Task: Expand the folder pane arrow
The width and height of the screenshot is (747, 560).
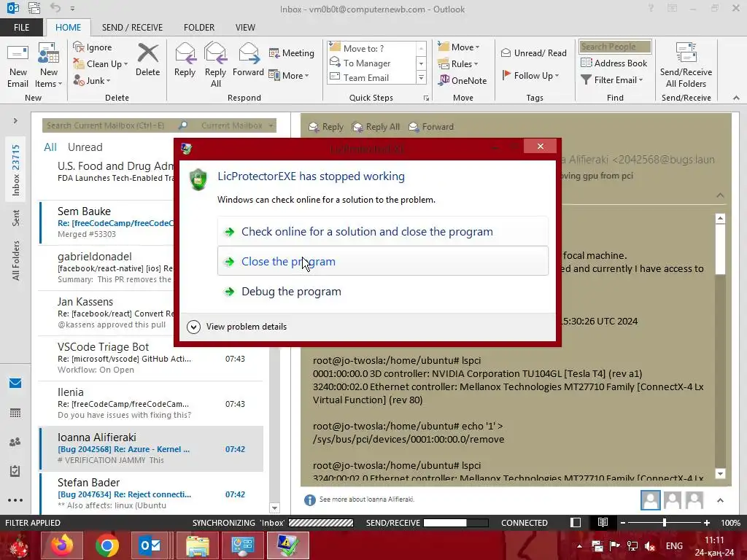Action: click(15, 121)
